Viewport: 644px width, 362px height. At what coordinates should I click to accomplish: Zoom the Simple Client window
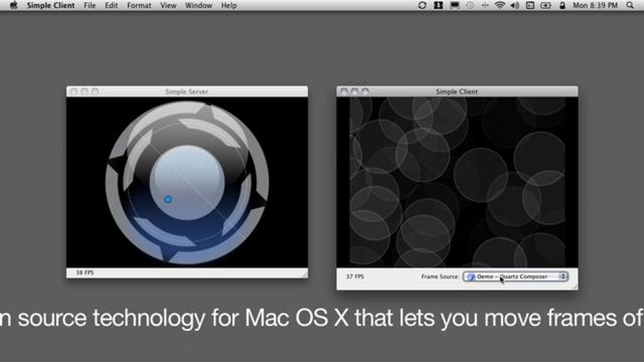[x=365, y=92]
